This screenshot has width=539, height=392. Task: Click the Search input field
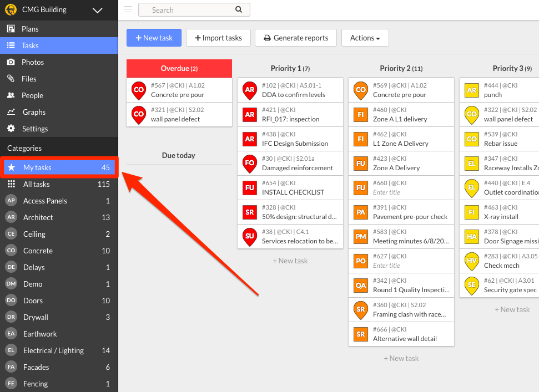(194, 10)
